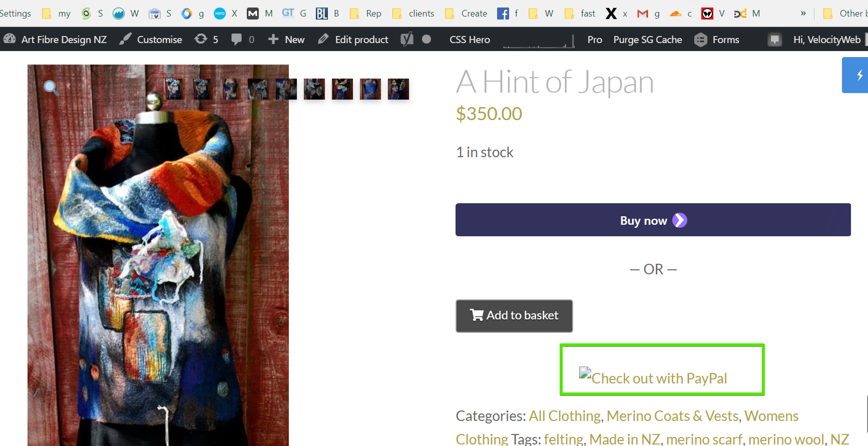The image size is (868, 446).
Task: Open the Gmail bookmark icon
Action: [643, 14]
